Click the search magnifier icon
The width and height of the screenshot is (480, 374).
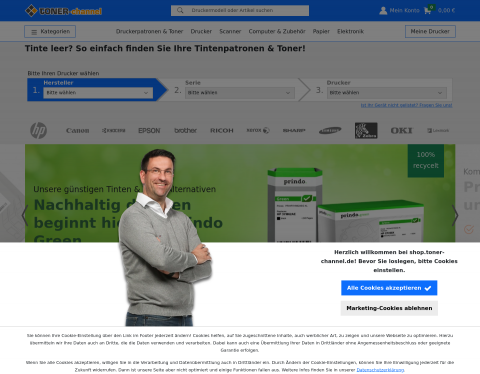pyautogui.click(x=180, y=10)
